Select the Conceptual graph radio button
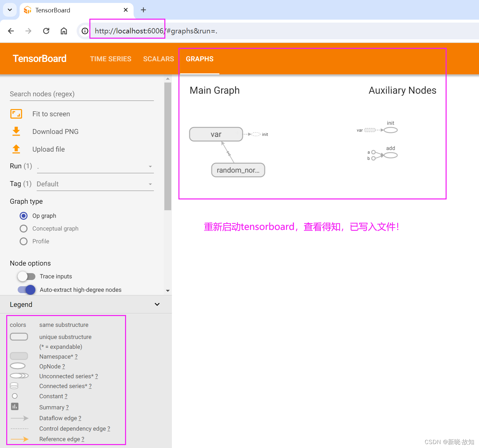The height and width of the screenshot is (448, 479). 24,229
